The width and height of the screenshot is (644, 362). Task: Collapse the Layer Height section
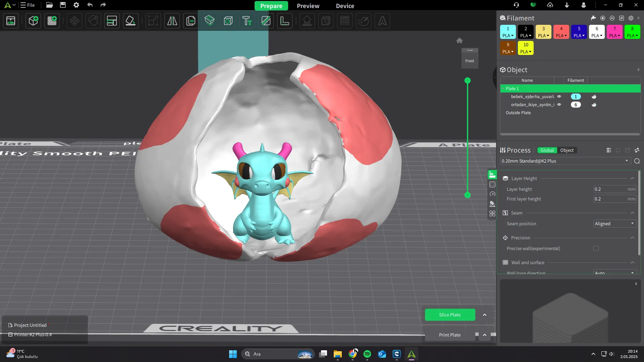(x=632, y=178)
